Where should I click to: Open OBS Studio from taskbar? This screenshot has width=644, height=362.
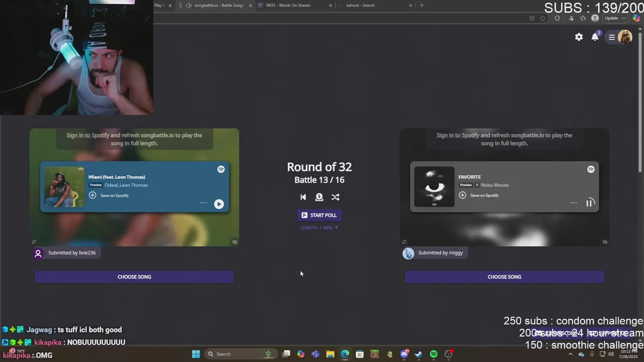(448, 354)
